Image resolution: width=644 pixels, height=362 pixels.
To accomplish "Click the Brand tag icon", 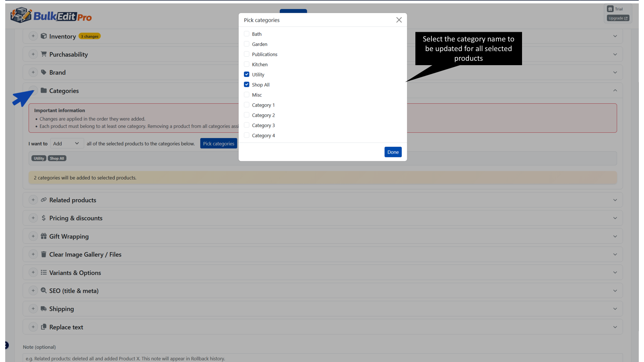I will coord(43,72).
